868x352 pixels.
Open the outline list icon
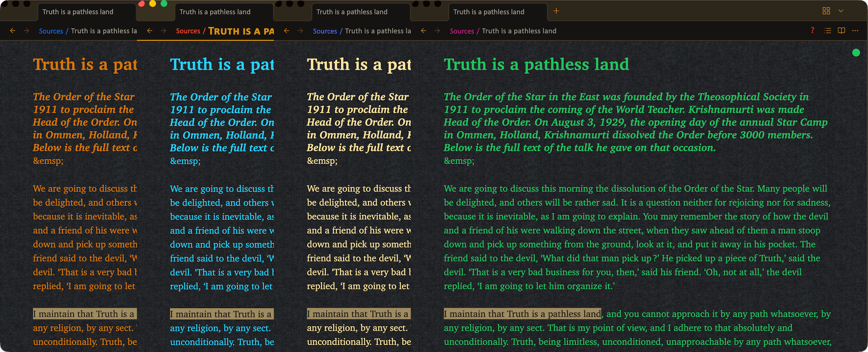[827, 30]
